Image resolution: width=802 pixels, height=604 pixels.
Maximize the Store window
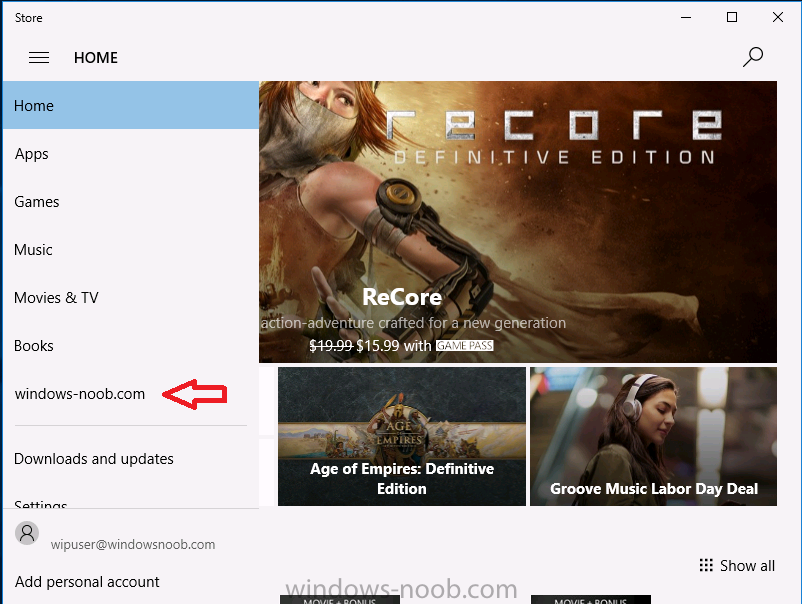[732, 17]
